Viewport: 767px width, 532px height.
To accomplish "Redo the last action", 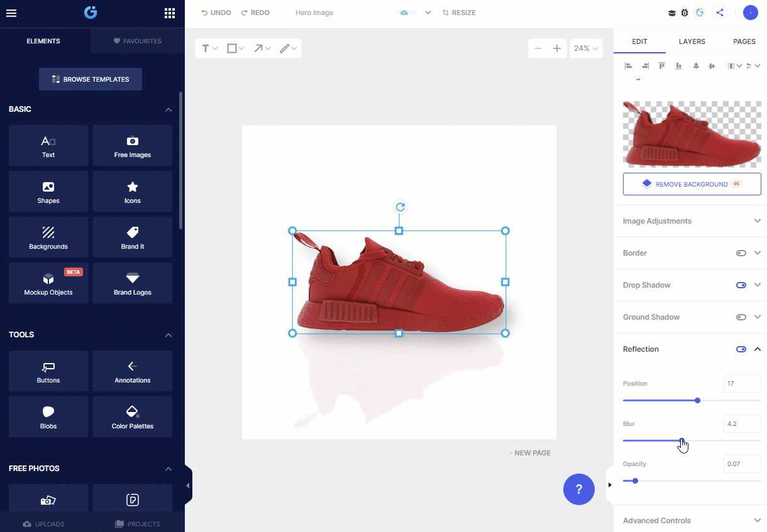I will (x=255, y=13).
